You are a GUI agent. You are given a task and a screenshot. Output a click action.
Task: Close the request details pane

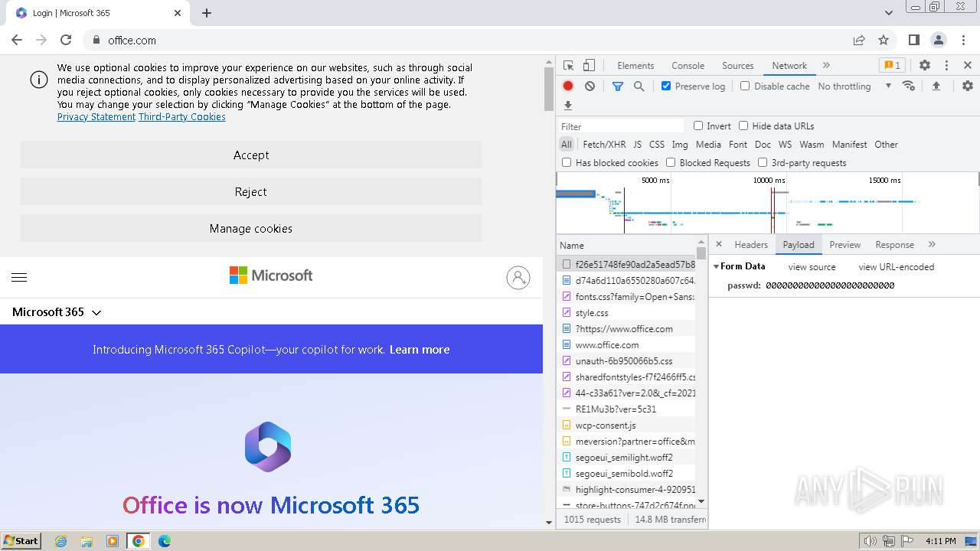click(719, 244)
